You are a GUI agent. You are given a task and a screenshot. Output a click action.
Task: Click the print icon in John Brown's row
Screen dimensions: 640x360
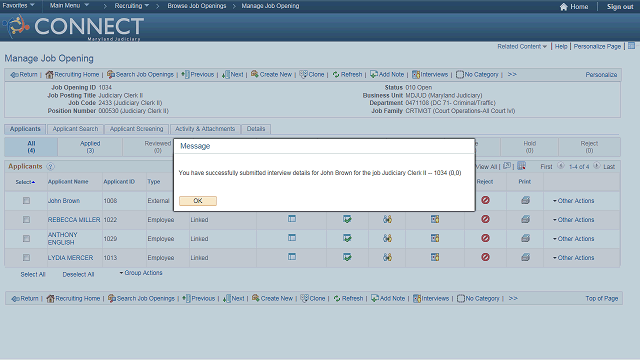[525, 200]
